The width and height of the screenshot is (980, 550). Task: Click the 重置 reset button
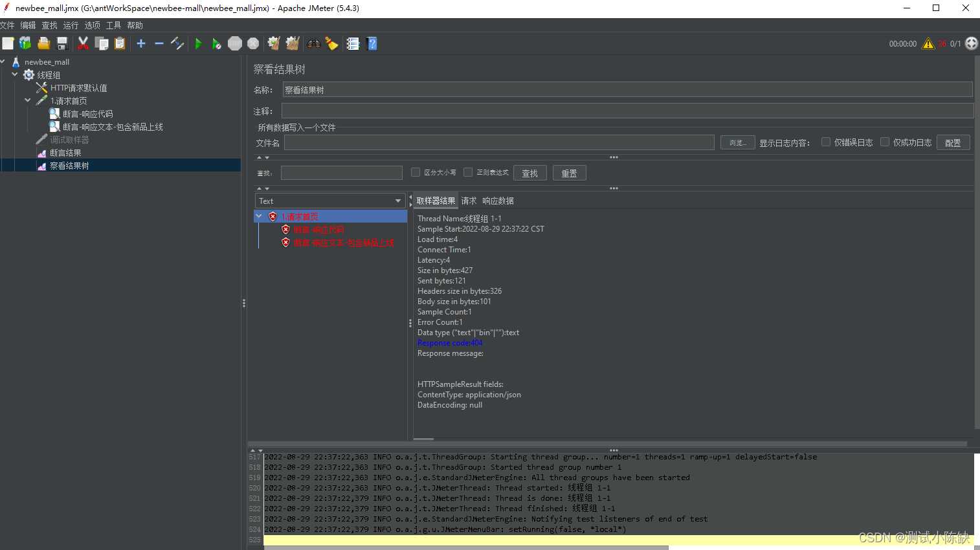click(570, 173)
